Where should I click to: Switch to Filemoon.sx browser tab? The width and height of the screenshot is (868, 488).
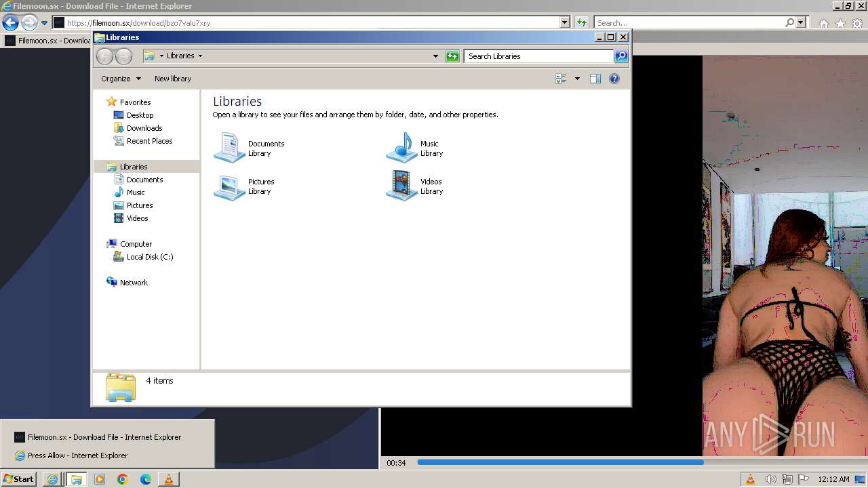[47, 41]
